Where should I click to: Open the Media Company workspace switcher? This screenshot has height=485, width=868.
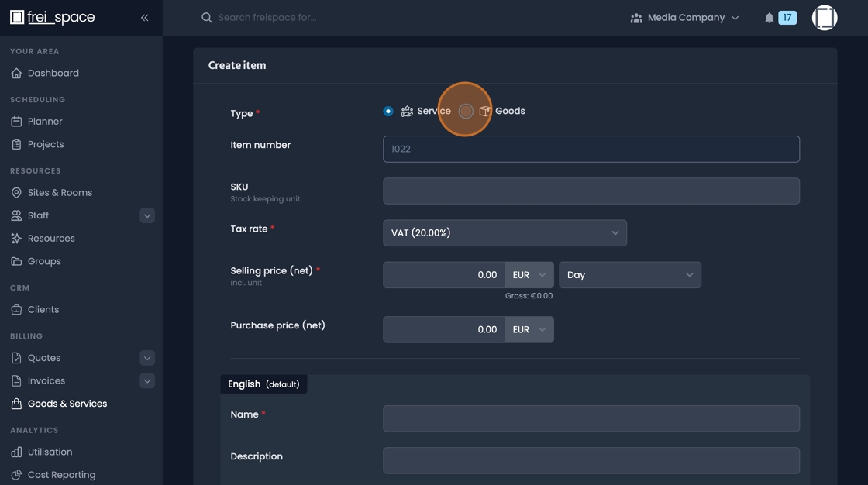pos(684,16)
